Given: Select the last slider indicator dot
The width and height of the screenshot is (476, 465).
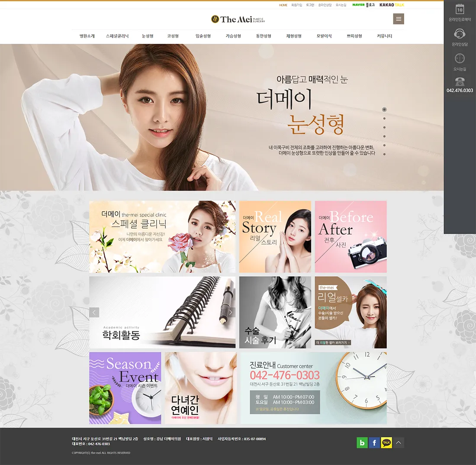Looking at the screenshot, I should [384, 154].
